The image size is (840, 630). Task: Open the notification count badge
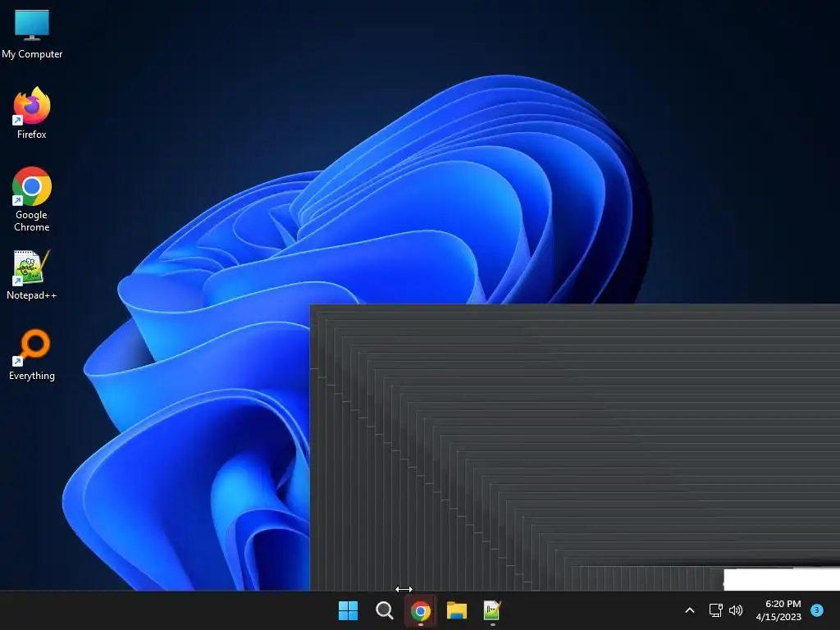pyautogui.click(x=817, y=609)
